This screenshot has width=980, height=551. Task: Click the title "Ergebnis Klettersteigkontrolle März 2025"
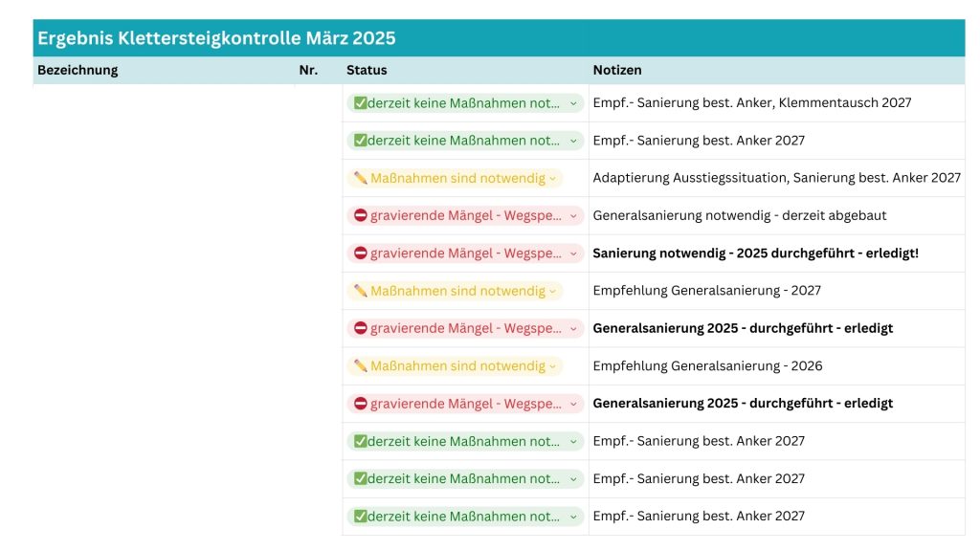point(216,38)
